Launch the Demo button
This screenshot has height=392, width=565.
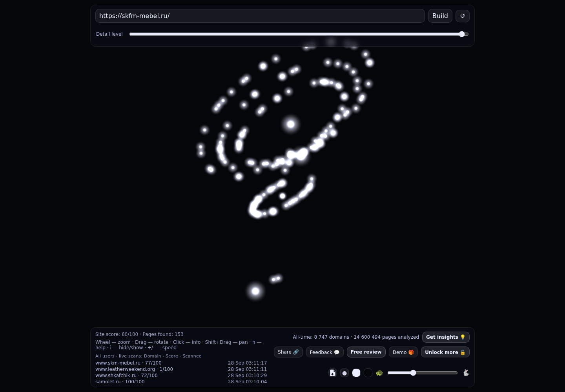point(403,352)
